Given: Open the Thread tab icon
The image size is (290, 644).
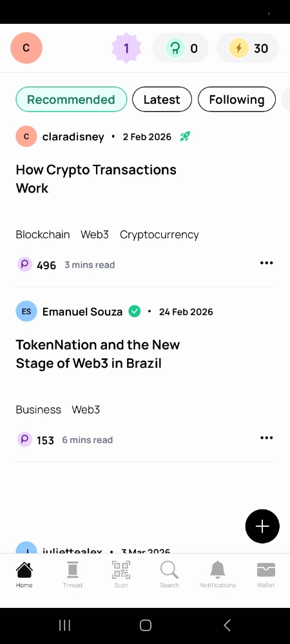Looking at the screenshot, I should (72, 570).
